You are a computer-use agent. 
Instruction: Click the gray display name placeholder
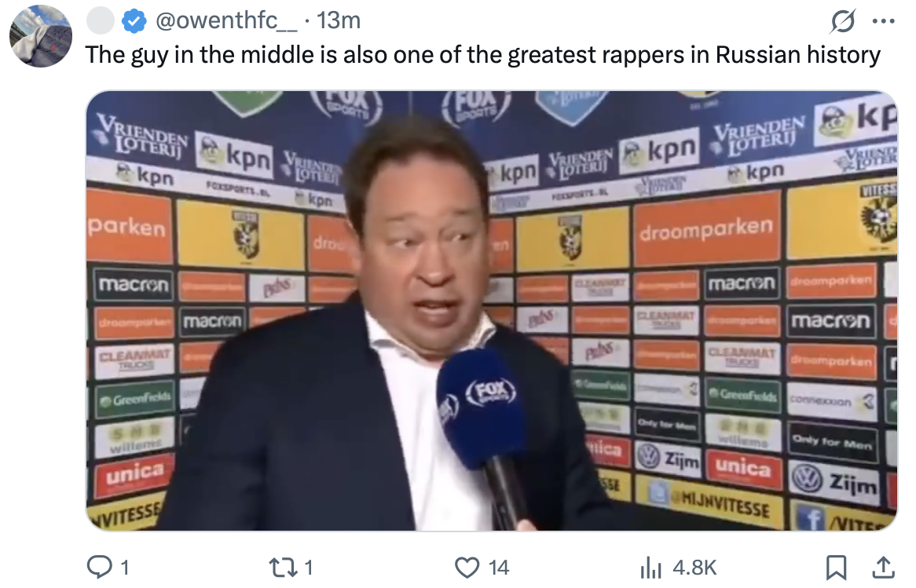pyautogui.click(x=101, y=21)
